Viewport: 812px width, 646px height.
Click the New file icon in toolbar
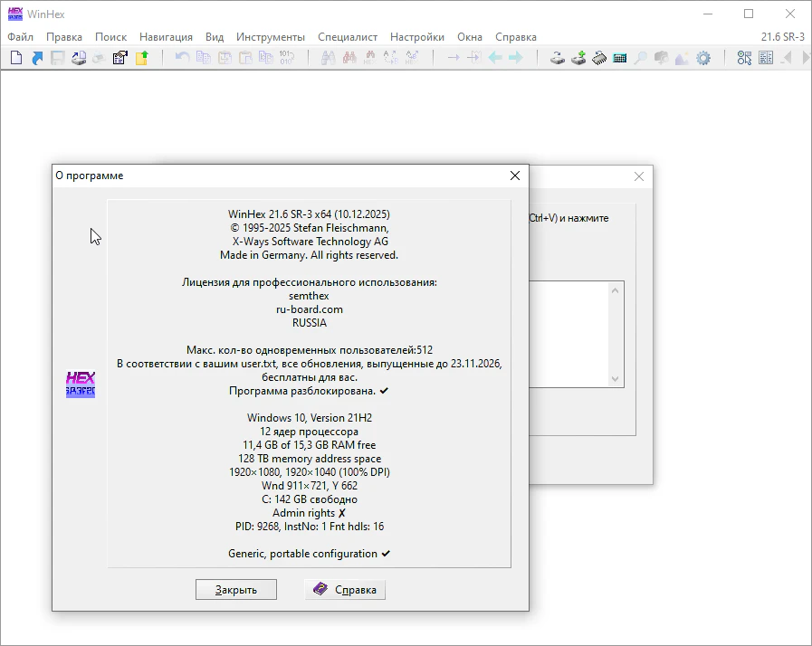click(x=15, y=58)
